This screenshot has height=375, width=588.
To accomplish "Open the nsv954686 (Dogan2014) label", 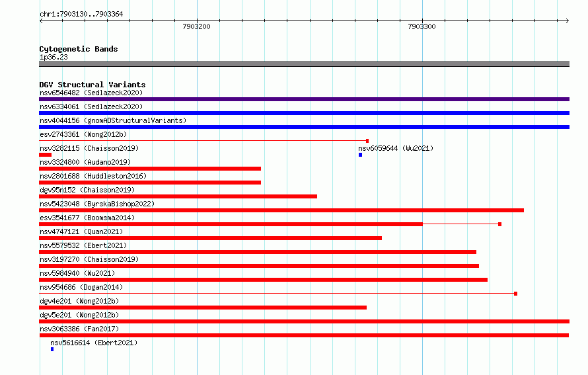I will point(81,287).
